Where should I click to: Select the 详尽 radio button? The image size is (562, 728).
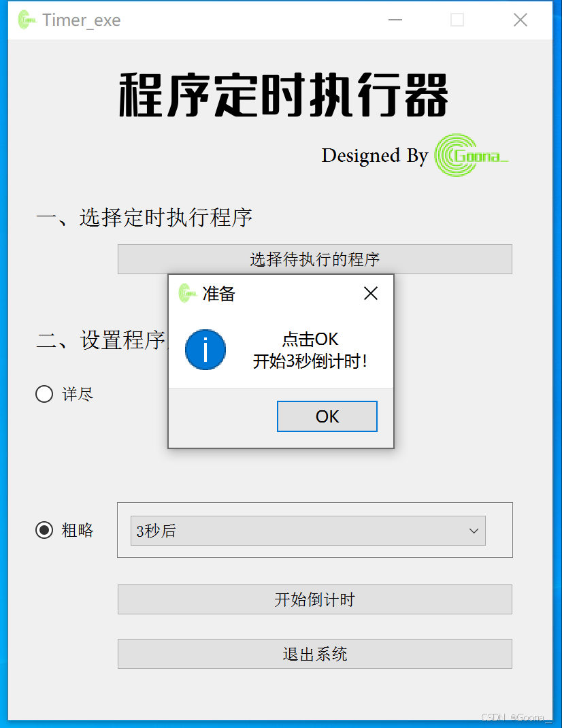click(x=44, y=394)
